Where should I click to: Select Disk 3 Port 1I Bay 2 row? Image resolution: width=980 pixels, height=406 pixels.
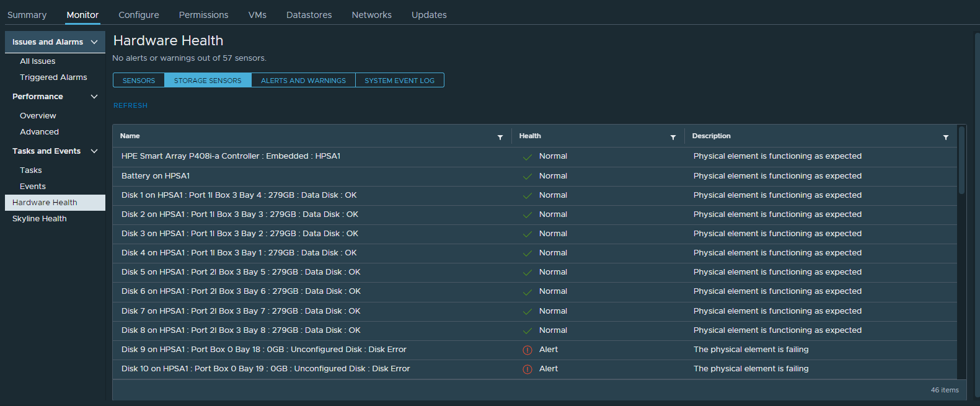pyautogui.click(x=535, y=234)
